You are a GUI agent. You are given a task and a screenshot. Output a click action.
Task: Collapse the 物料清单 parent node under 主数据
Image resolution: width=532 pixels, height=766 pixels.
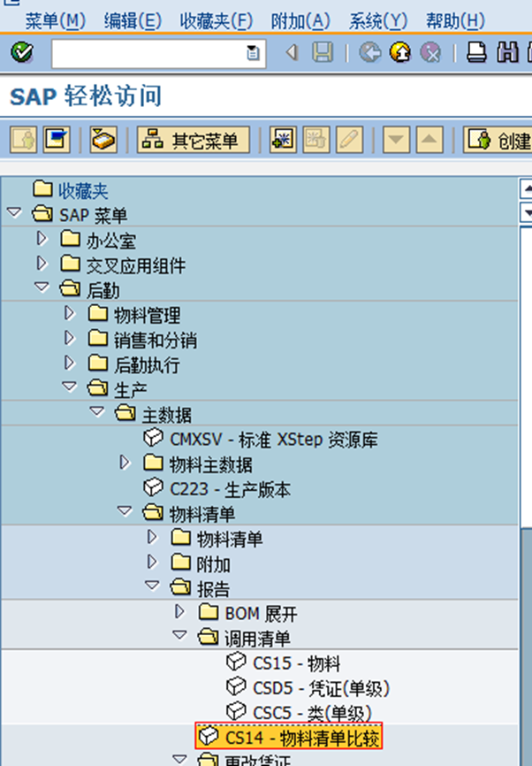click(125, 512)
